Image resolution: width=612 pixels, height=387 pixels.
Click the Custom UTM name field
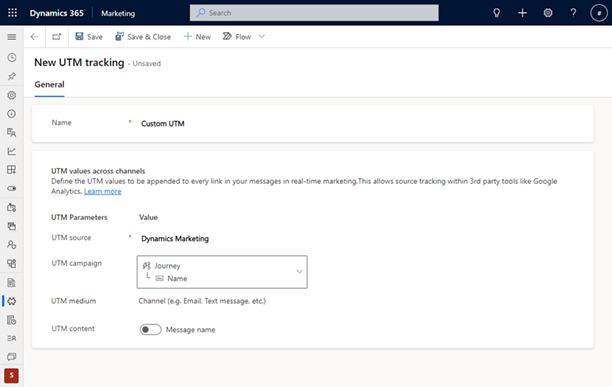[163, 124]
